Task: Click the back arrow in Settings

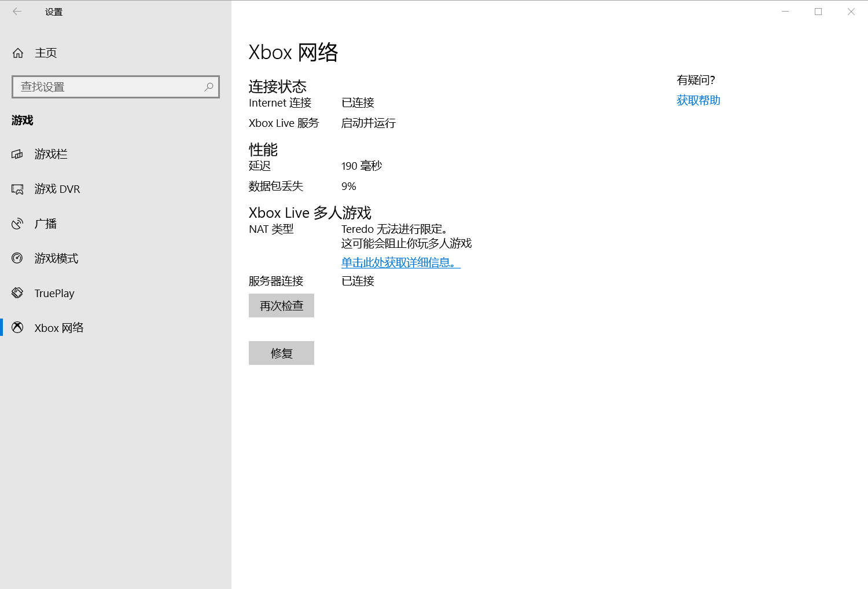Action: (17, 12)
